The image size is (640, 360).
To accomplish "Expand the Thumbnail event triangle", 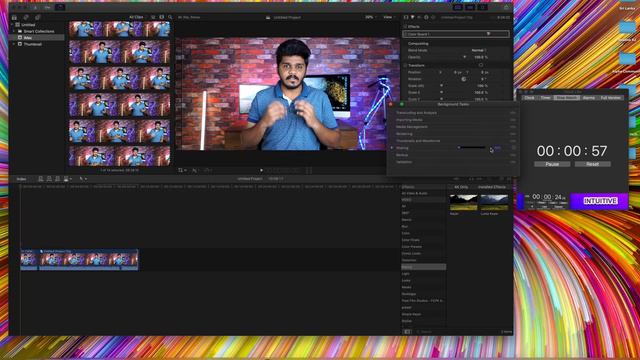I will [x=14, y=44].
